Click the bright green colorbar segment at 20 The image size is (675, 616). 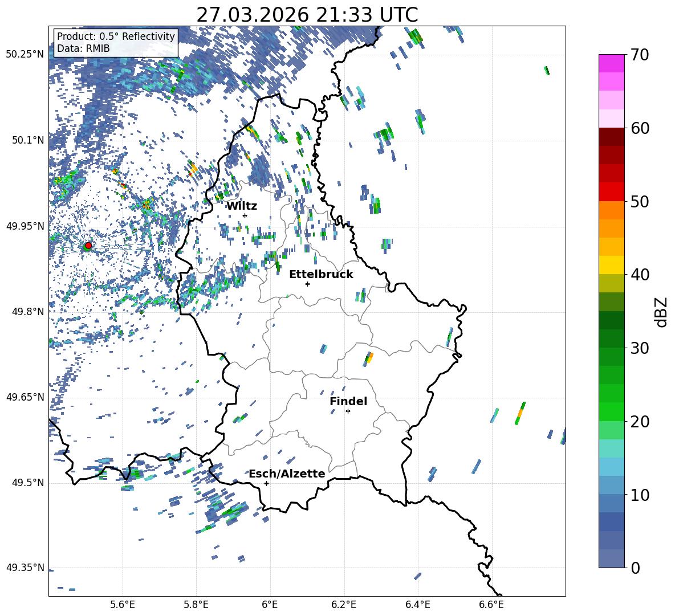[611, 411]
